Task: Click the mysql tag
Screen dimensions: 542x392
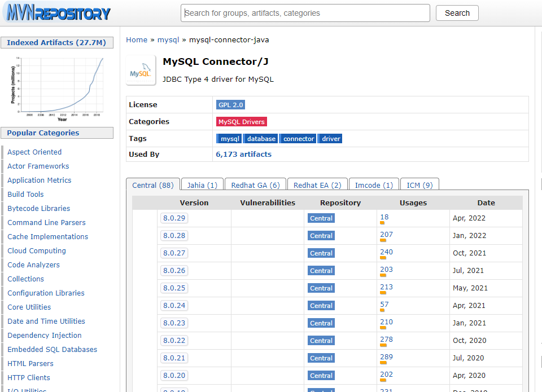Action: click(x=230, y=139)
